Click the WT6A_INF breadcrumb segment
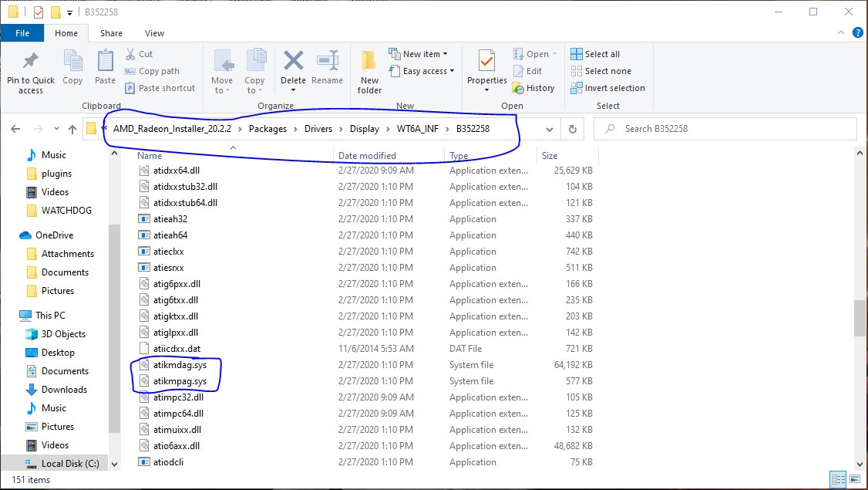Screen dimensions: 868x490 417,129
